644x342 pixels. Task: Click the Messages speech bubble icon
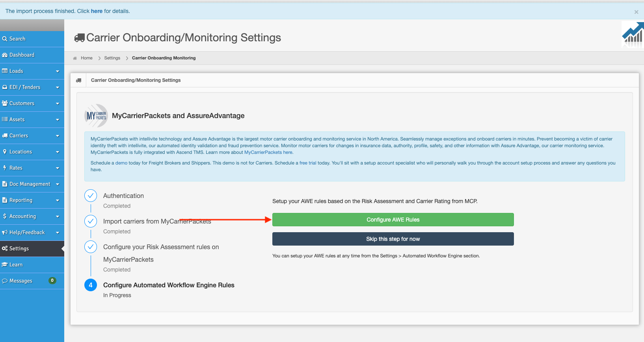[x=5, y=281]
